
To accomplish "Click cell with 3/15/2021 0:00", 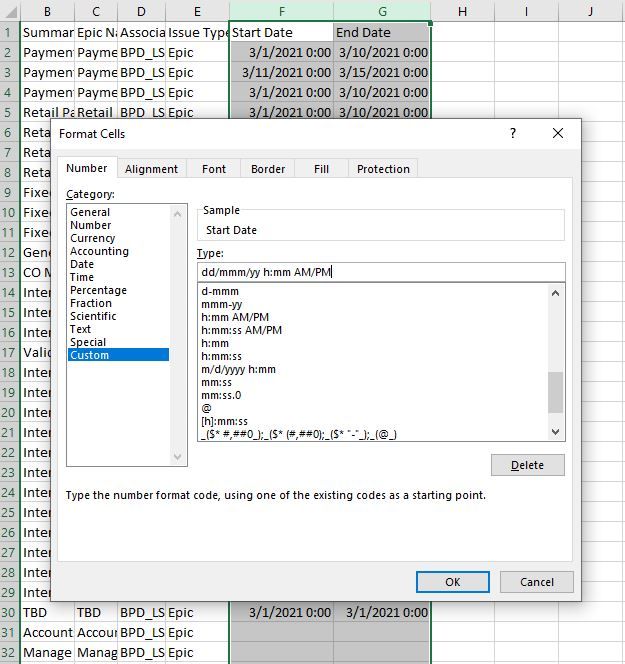I will (x=382, y=72).
